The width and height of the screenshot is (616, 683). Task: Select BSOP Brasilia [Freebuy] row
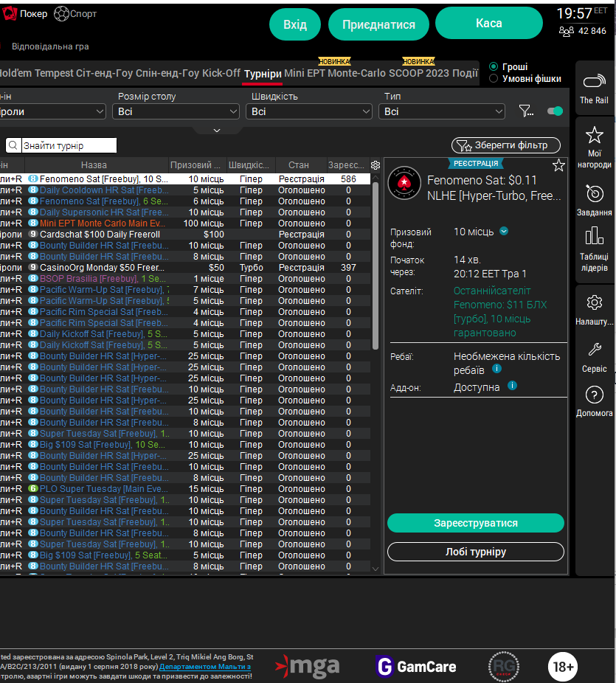click(x=185, y=279)
